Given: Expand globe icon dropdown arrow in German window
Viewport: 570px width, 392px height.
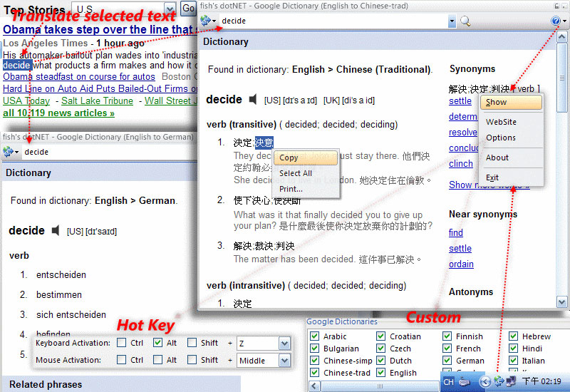Looking at the screenshot, I should point(16,152).
